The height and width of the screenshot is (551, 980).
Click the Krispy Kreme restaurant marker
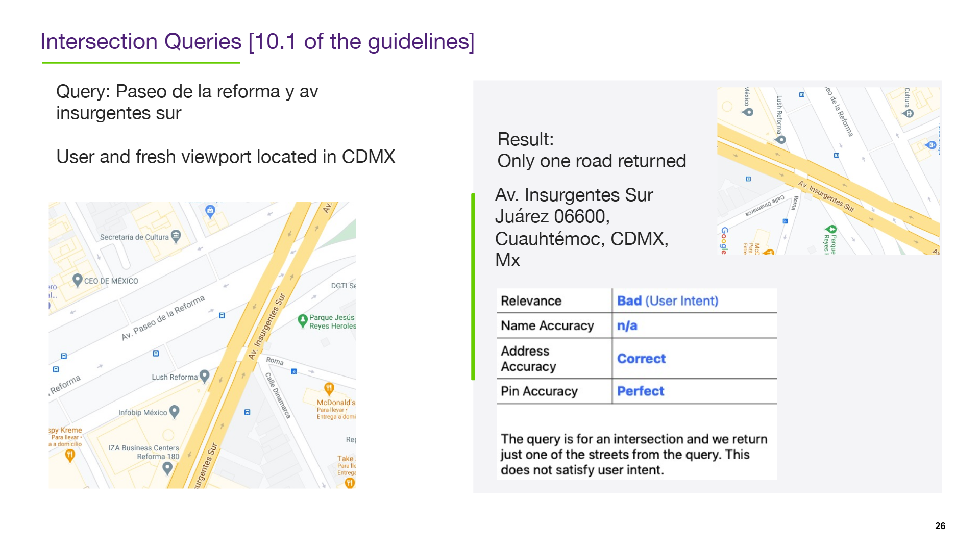tap(70, 456)
